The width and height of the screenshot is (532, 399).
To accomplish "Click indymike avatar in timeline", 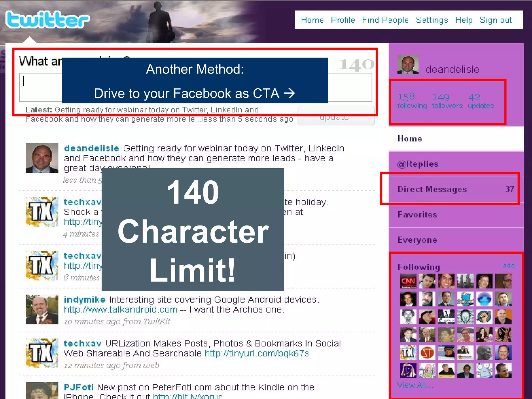I will [x=42, y=309].
